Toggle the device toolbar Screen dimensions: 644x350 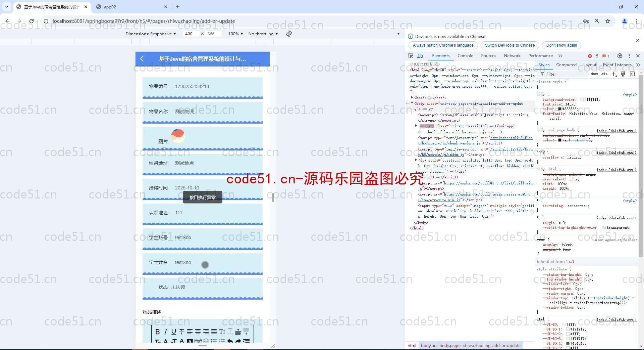coord(420,56)
